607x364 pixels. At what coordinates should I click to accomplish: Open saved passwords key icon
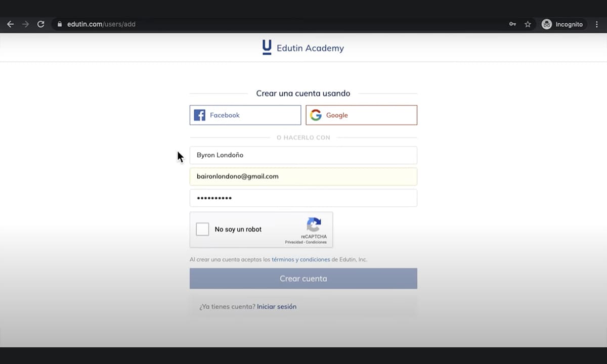click(512, 24)
